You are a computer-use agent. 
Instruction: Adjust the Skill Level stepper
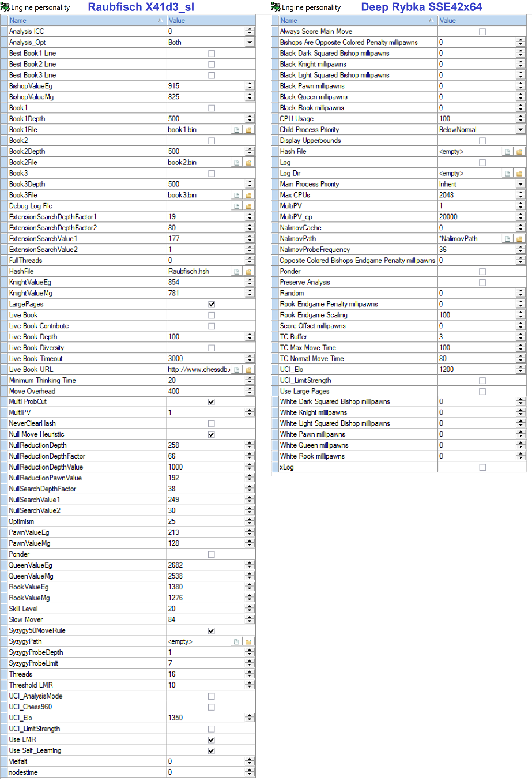tap(250, 609)
